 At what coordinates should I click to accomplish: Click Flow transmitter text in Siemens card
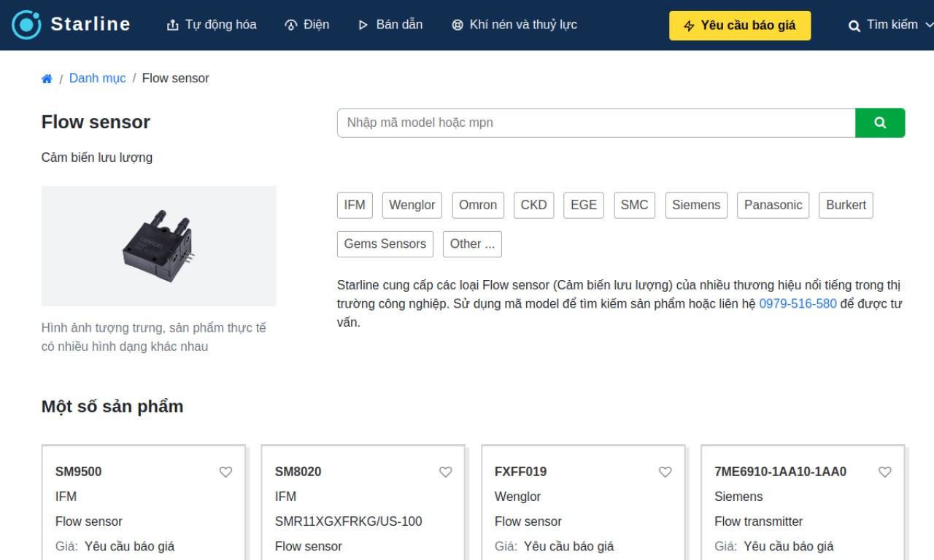tap(758, 521)
